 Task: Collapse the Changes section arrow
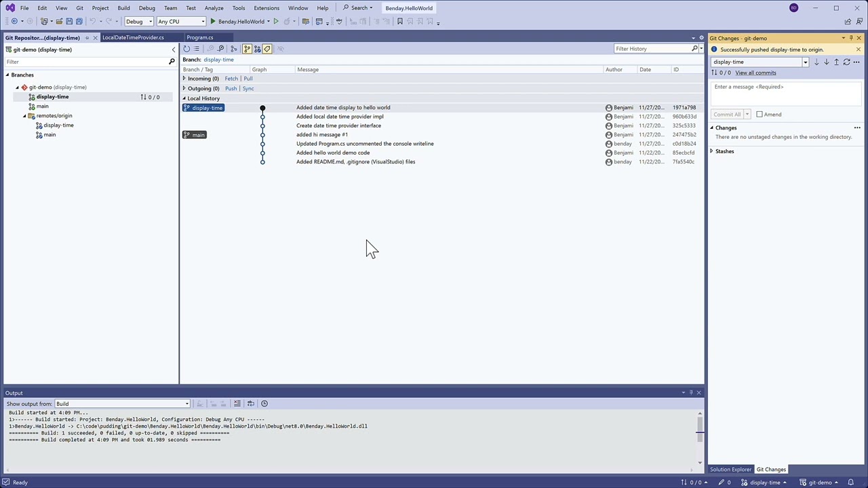coord(712,127)
